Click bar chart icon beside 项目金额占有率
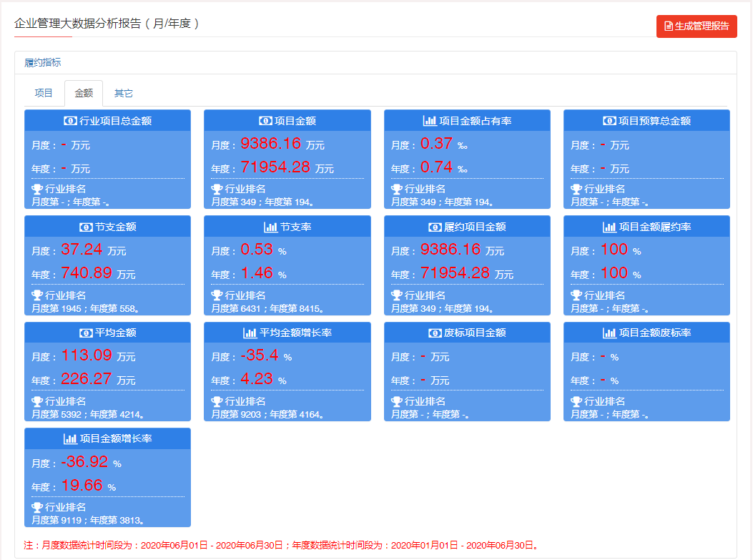This screenshot has height=560, width=753. pyautogui.click(x=429, y=121)
